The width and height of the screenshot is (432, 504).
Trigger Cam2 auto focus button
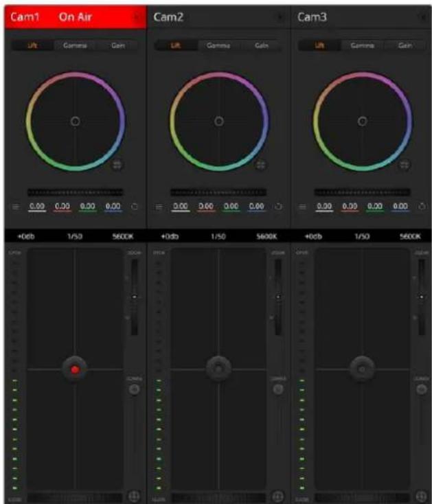coord(277,496)
